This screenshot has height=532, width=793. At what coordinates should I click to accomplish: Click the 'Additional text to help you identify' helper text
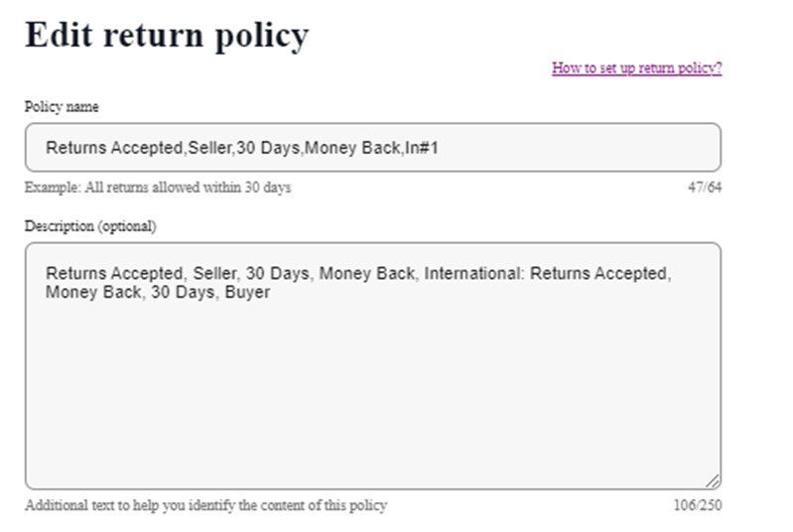tap(205, 505)
